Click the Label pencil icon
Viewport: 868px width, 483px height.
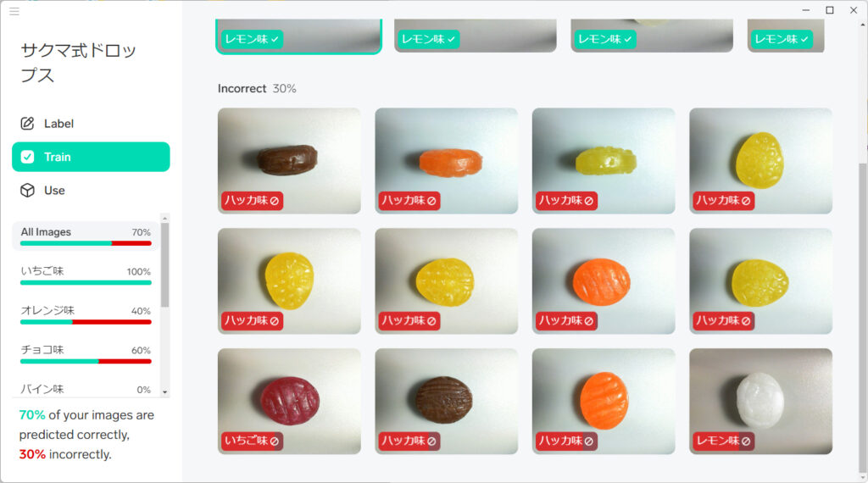pyautogui.click(x=27, y=124)
